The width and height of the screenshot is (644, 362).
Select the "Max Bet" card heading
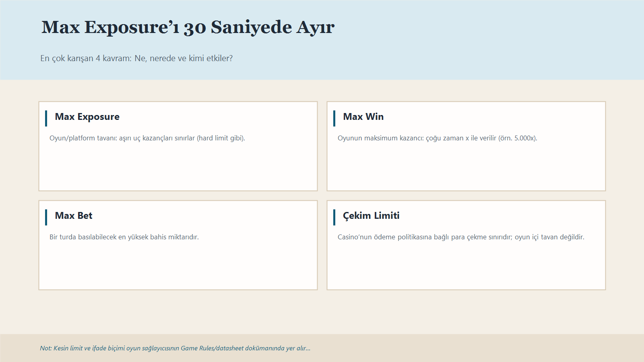(74, 216)
